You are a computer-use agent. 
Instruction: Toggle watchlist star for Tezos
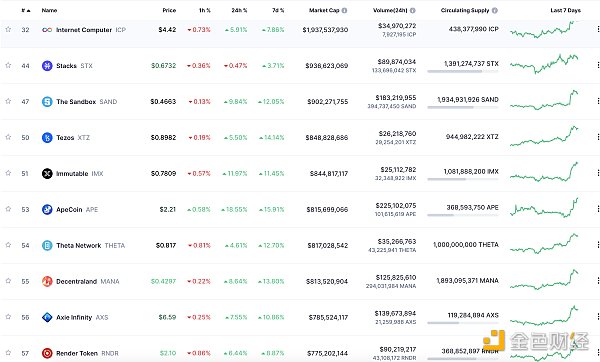[8, 137]
